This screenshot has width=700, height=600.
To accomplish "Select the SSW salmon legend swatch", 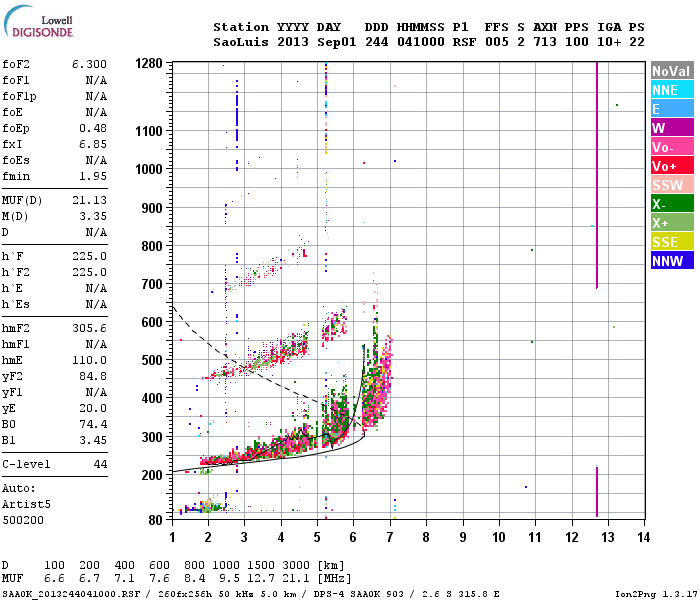I will [x=672, y=185].
